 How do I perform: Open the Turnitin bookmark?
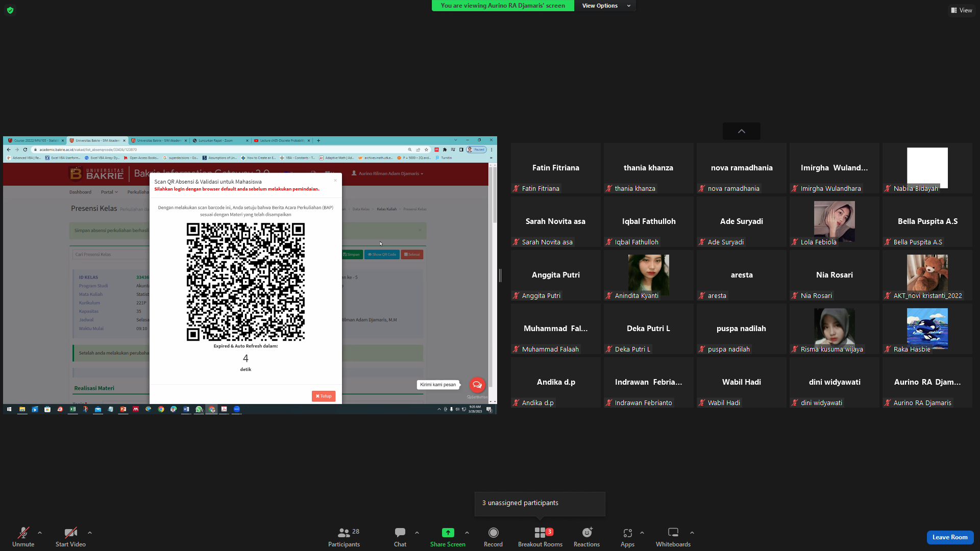(x=444, y=158)
